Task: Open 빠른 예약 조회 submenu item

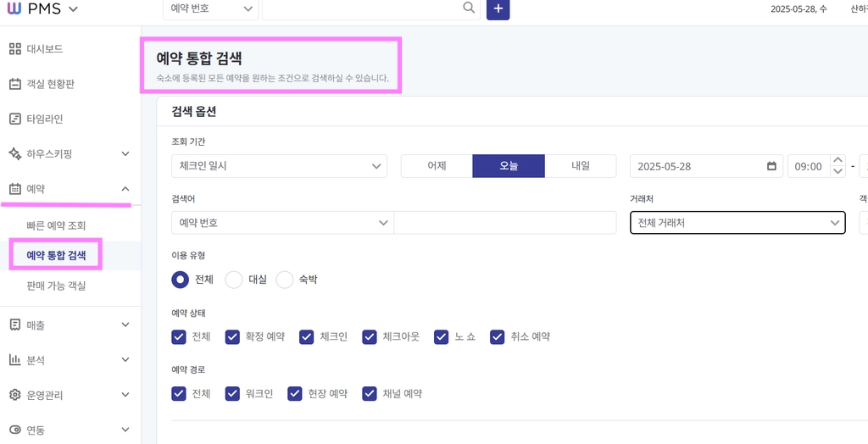Action: click(x=56, y=226)
